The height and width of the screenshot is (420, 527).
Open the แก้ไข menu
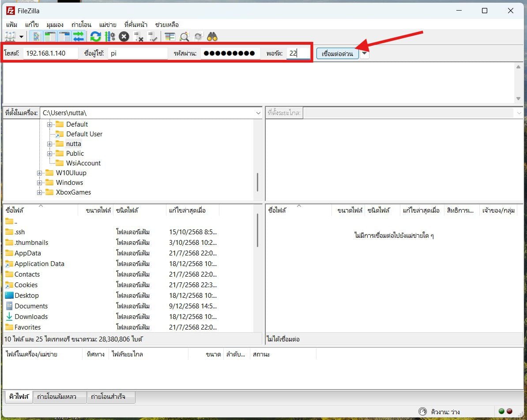[x=32, y=25]
